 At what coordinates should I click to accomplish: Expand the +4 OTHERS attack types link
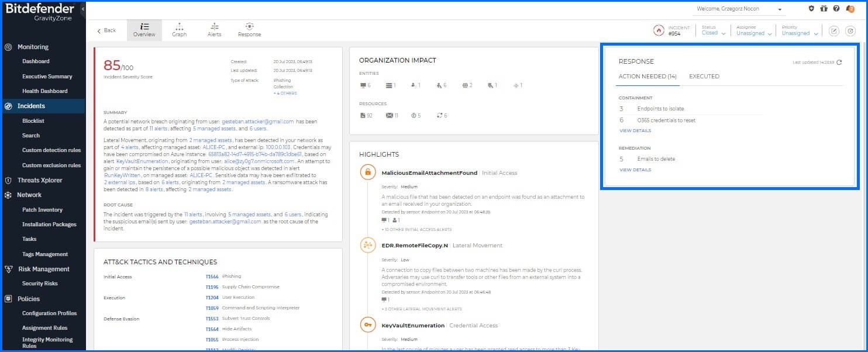pos(285,94)
